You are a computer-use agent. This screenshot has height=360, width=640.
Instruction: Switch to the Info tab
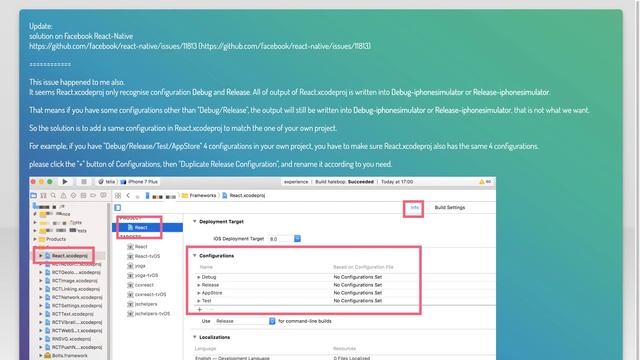pos(414,208)
